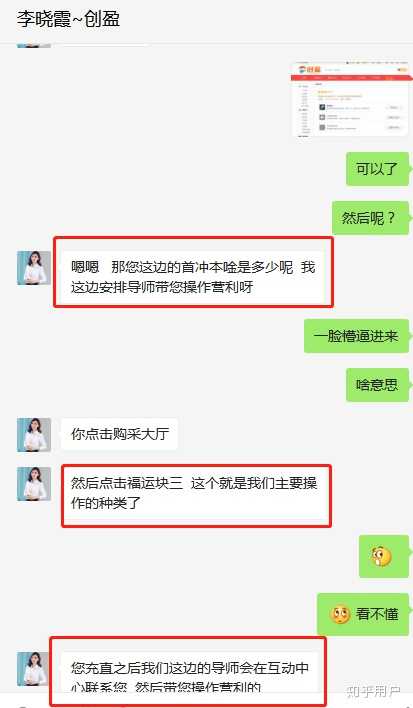Select the green message 可以了

pyautogui.click(x=377, y=169)
